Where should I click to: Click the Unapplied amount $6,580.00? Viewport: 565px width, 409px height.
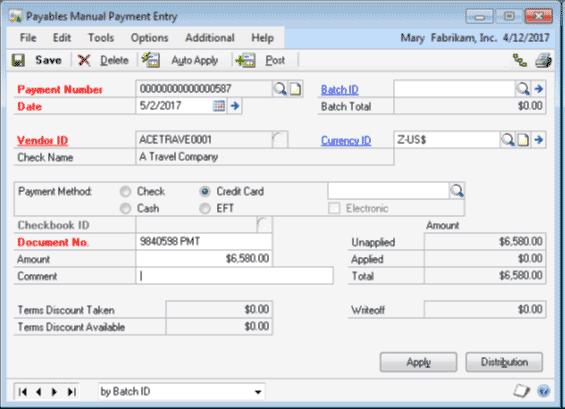point(485,241)
